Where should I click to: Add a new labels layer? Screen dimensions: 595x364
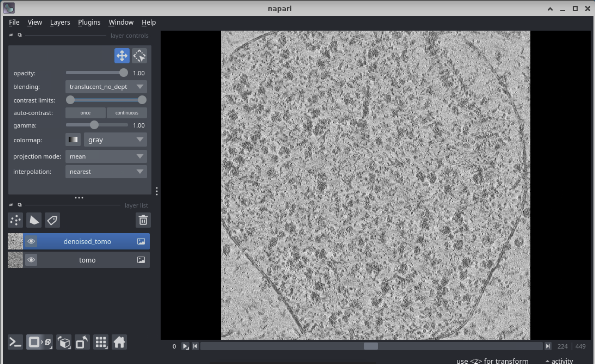[x=52, y=220]
